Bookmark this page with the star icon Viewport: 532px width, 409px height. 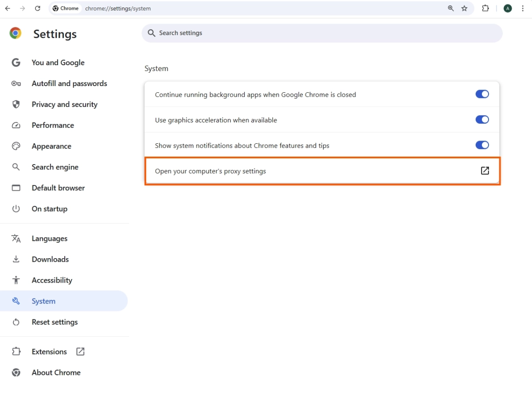coord(464,8)
